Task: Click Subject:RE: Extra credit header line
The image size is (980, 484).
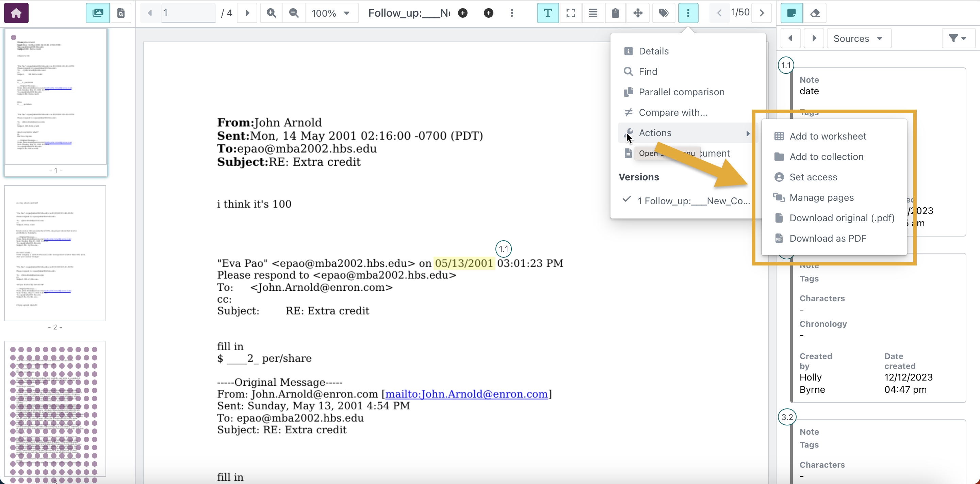Action: [x=289, y=162]
